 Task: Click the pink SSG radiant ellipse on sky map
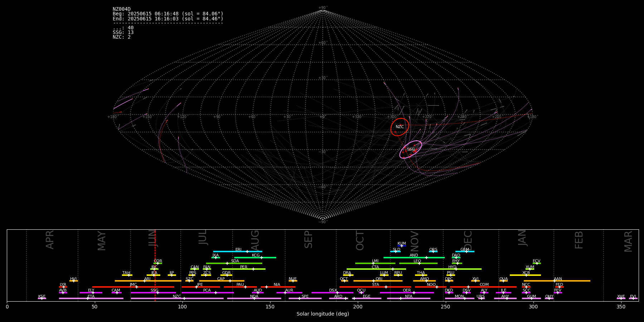[411, 150]
